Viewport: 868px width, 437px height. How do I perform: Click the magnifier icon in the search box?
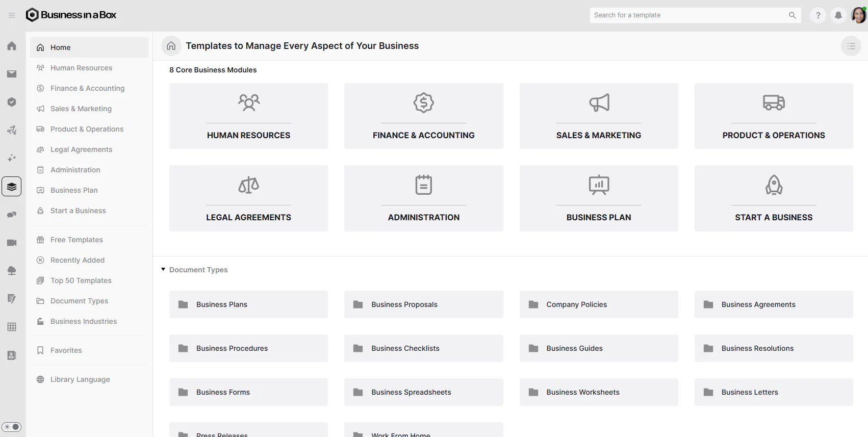(x=793, y=15)
